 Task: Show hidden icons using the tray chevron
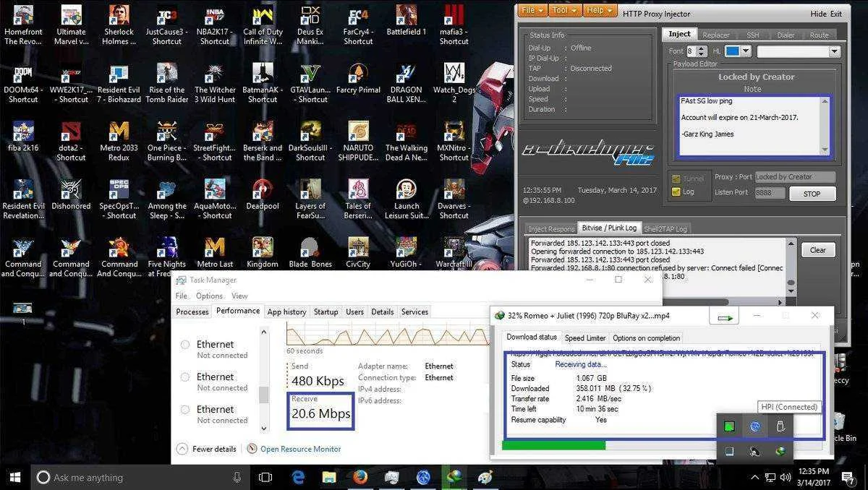[x=754, y=478]
